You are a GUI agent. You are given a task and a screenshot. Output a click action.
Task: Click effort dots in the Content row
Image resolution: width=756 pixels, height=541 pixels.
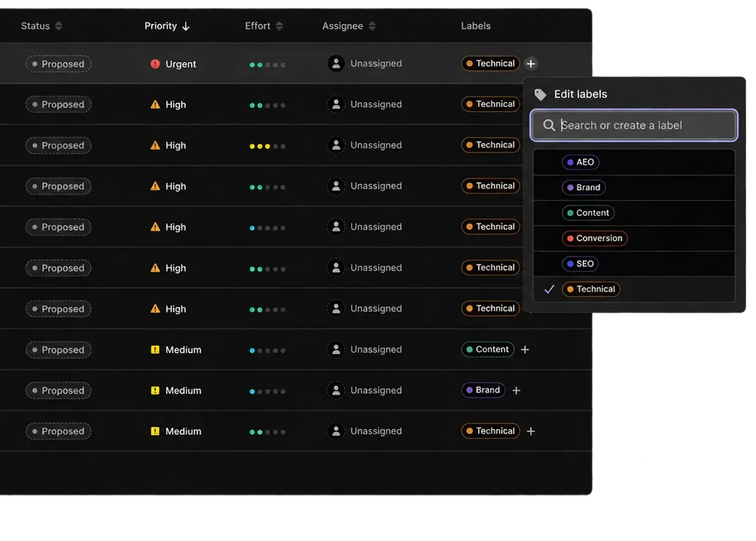coord(267,350)
